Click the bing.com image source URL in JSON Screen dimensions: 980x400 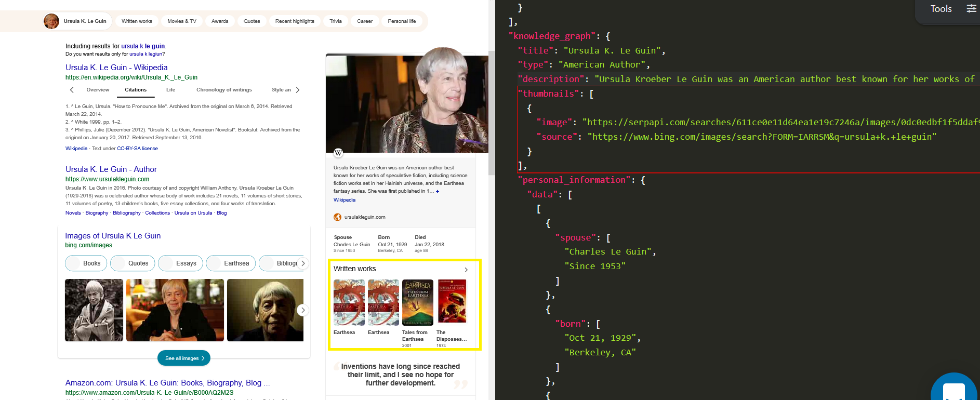click(762, 137)
